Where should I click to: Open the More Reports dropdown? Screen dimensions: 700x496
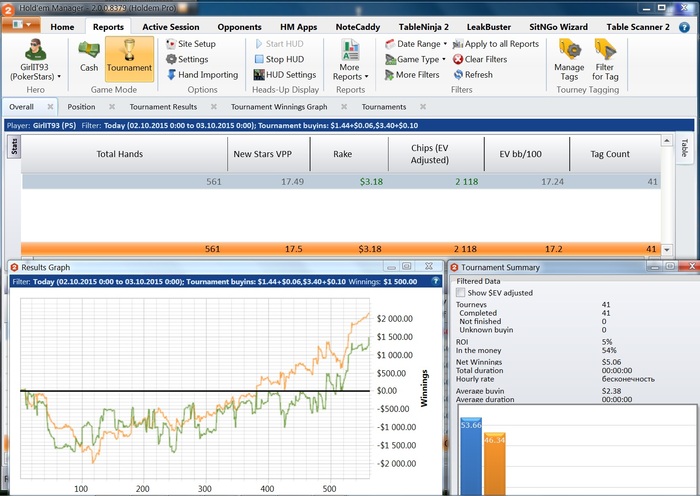point(350,60)
